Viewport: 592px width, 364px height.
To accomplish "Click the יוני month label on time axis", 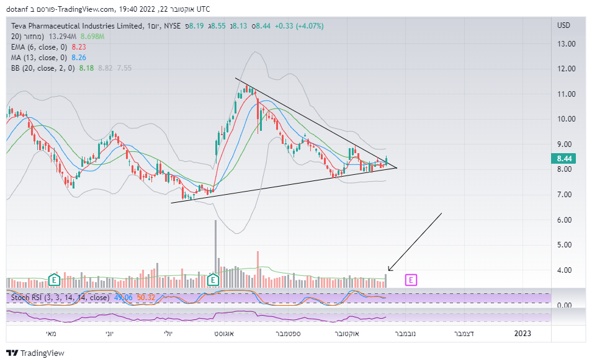I will (109, 334).
